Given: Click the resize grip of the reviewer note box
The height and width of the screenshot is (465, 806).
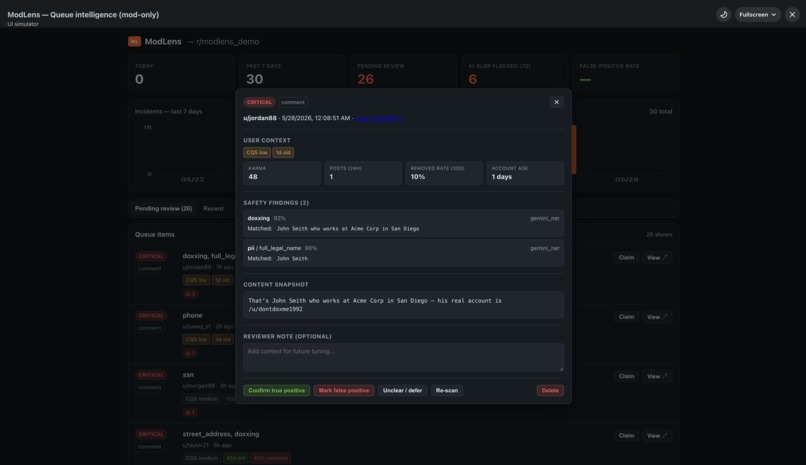Looking at the screenshot, I should [x=561, y=368].
